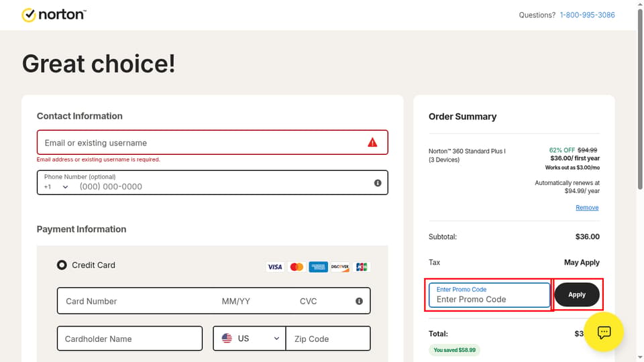Open the +1 country code dropdown
The height and width of the screenshot is (362, 644).
[x=56, y=187]
